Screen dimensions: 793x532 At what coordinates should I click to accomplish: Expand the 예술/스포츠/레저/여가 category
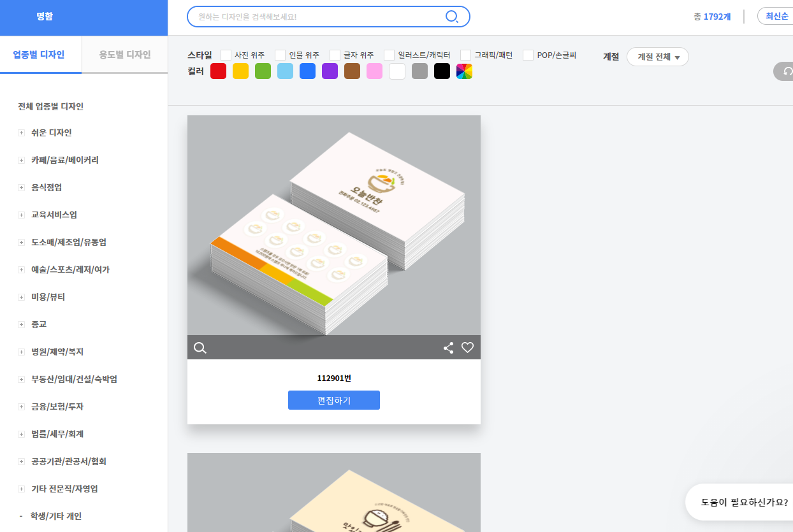pos(21,270)
